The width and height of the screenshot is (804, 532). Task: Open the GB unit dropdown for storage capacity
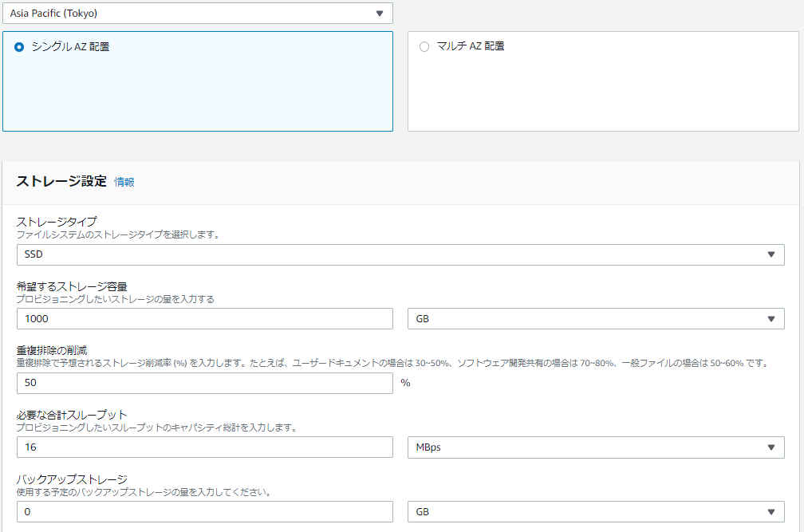[x=596, y=319]
